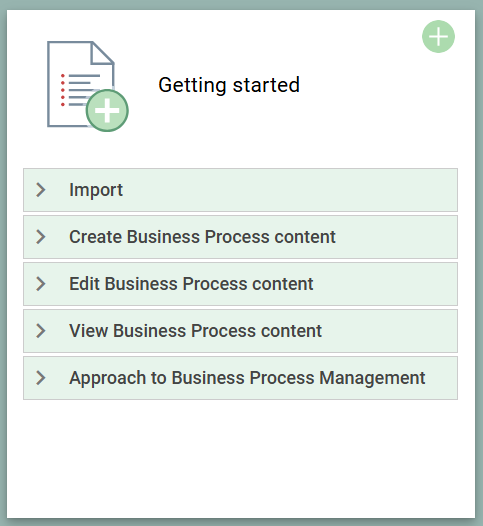Click empty space right of View Business Process content
The image size is (483, 526).
coord(389,331)
